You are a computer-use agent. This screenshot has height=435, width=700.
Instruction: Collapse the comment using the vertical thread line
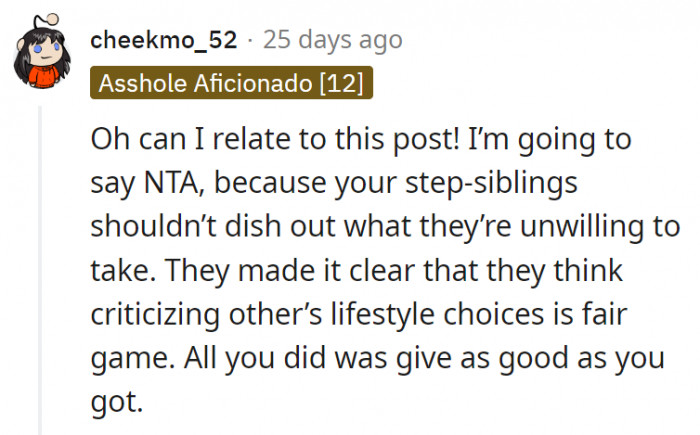[x=41, y=270]
